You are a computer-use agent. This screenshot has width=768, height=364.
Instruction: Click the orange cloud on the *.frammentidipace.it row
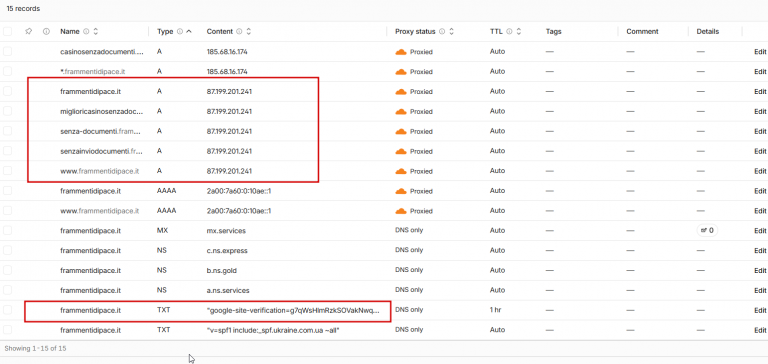401,72
